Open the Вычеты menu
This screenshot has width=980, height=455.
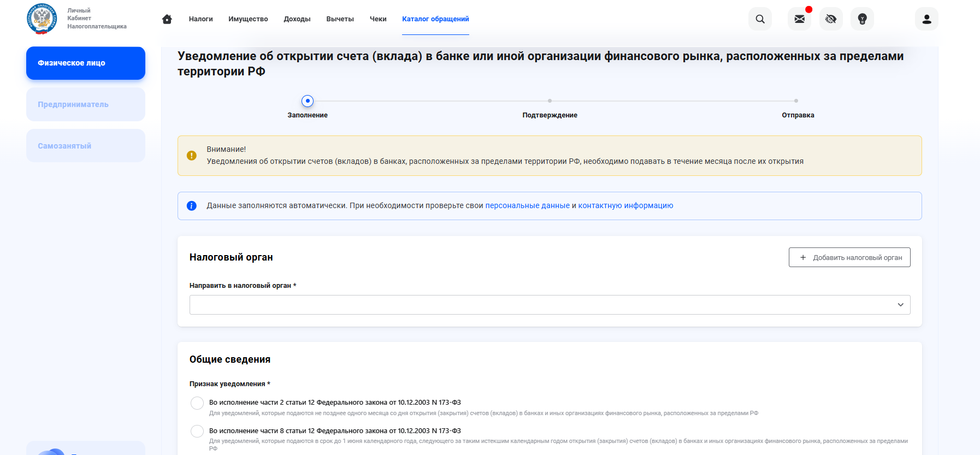click(340, 19)
